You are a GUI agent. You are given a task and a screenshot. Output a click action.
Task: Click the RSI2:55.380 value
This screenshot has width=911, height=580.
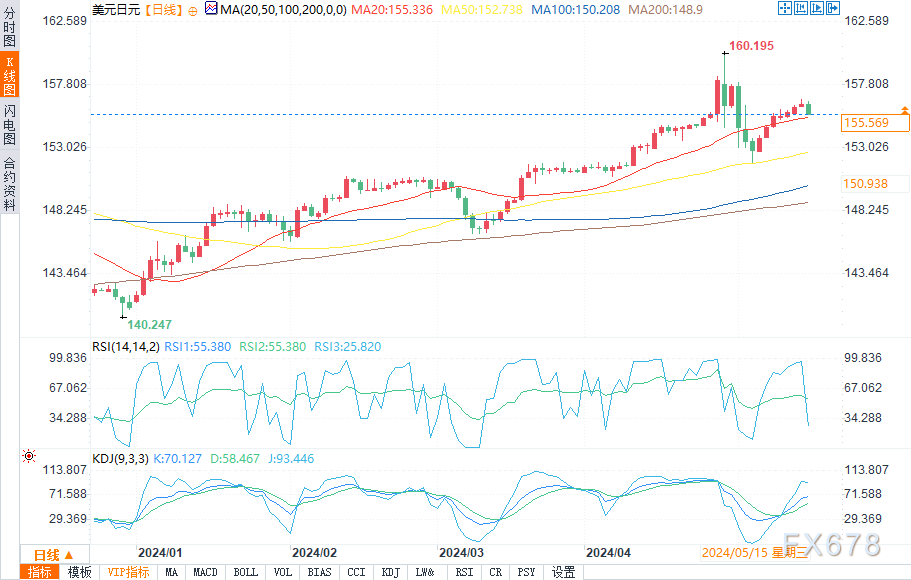click(272, 347)
